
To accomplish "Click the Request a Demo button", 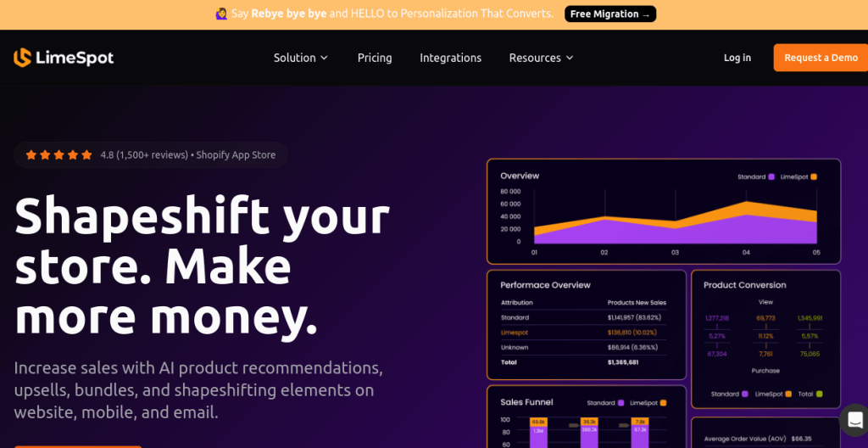I will [x=821, y=58].
